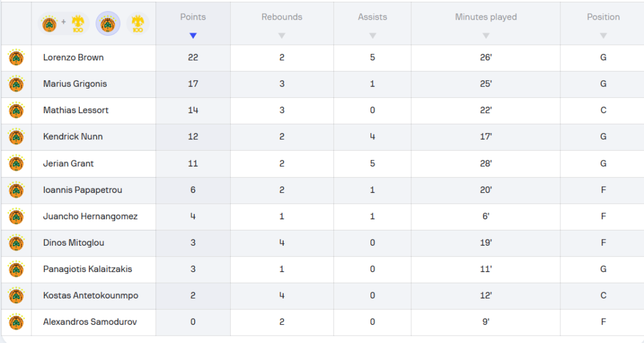
Task: Click team logo next to Jerian Grant
Action: 16,164
